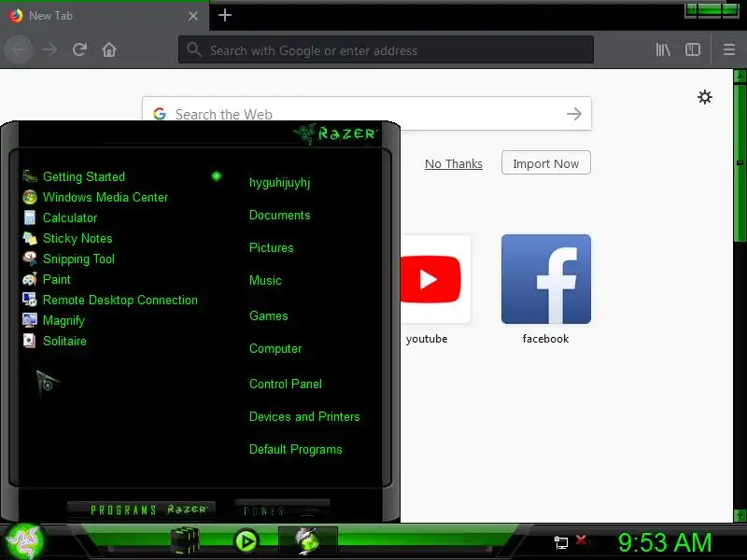The height and width of the screenshot is (560, 747).
Task: Open Remote Desktop Connection
Action: 120,300
